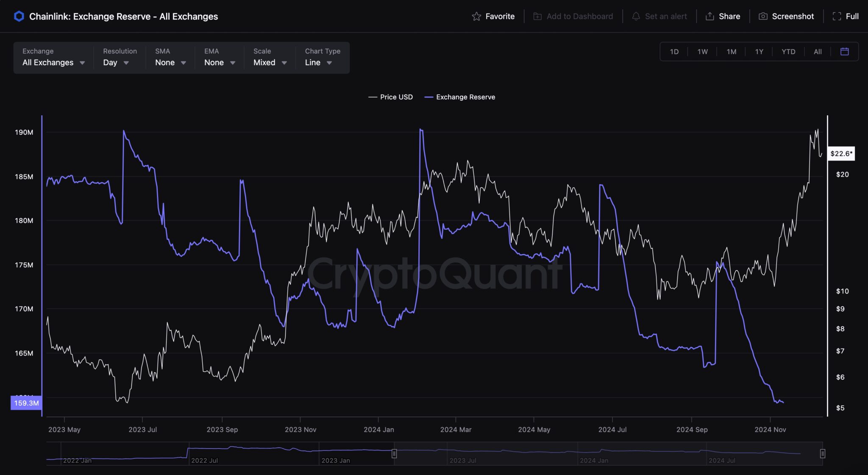Open the Share options
The width and height of the screenshot is (868, 475).
(x=710, y=16)
